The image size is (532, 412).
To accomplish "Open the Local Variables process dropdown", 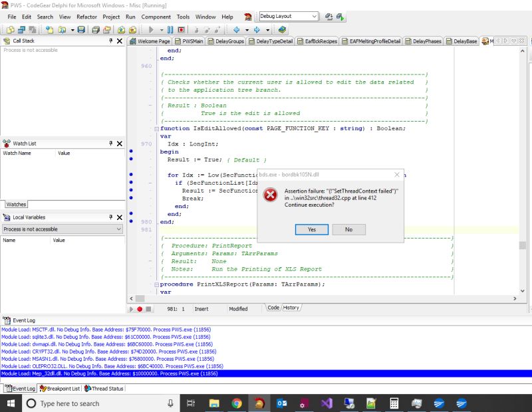I will point(117,229).
